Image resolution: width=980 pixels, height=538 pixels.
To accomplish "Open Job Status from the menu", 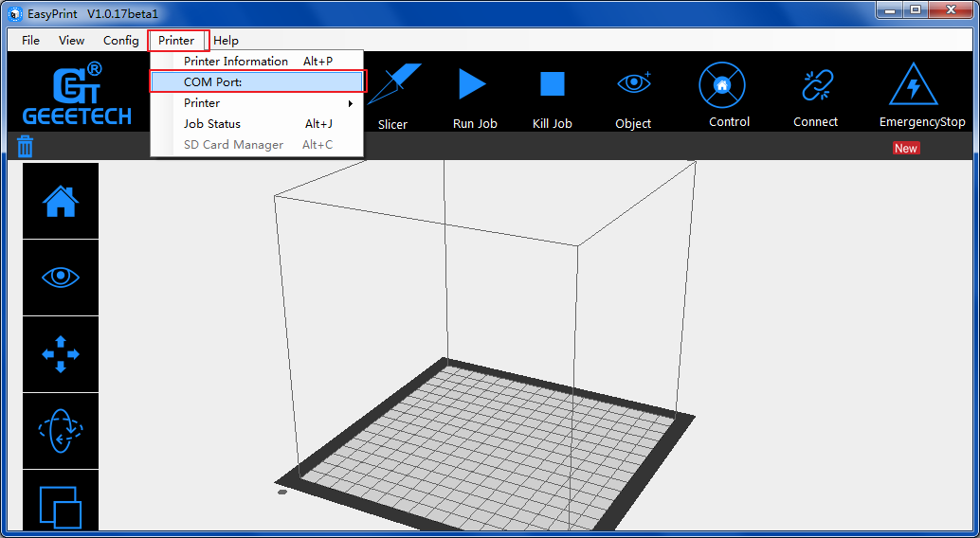I will [x=212, y=124].
